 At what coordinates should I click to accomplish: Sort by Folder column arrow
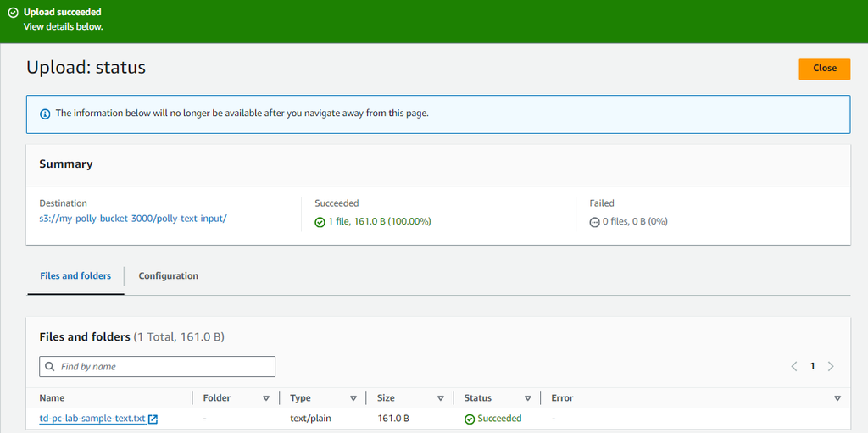coord(266,398)
